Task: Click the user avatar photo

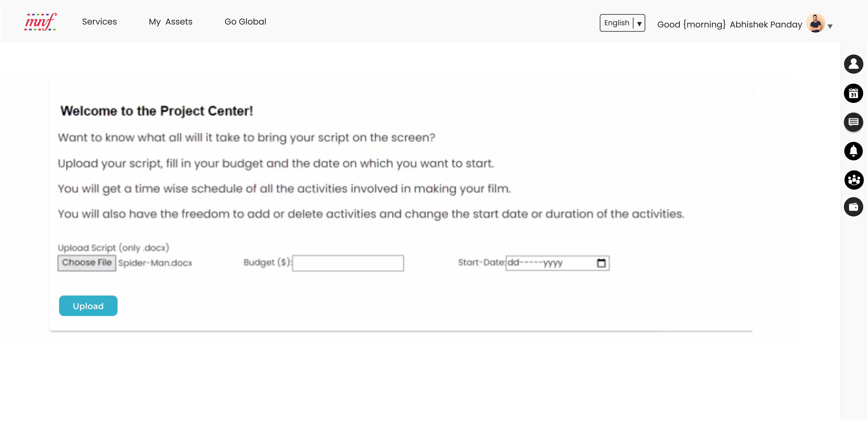Action: point(815,23)
